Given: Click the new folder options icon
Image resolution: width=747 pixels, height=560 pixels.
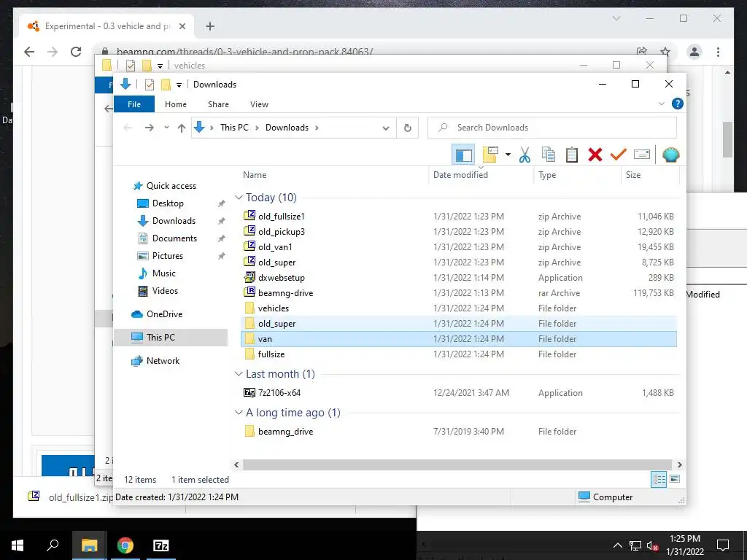Looking at the screenshot, I should [490, 155].
